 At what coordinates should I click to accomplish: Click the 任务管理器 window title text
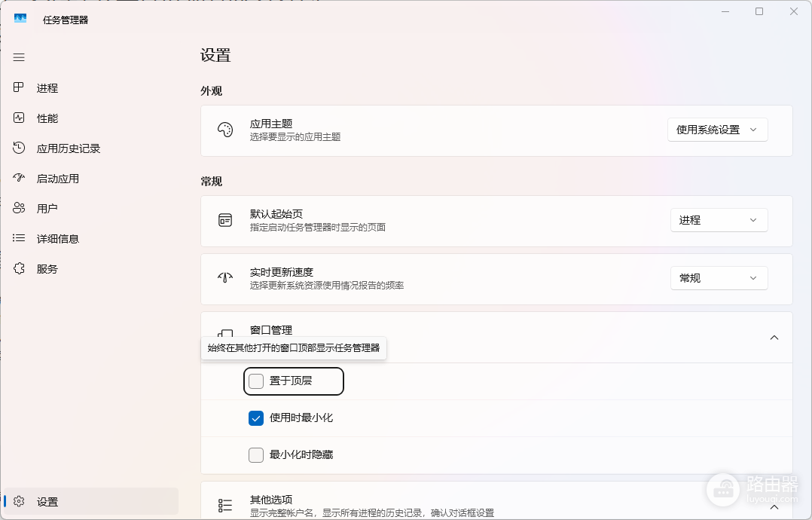66,20
